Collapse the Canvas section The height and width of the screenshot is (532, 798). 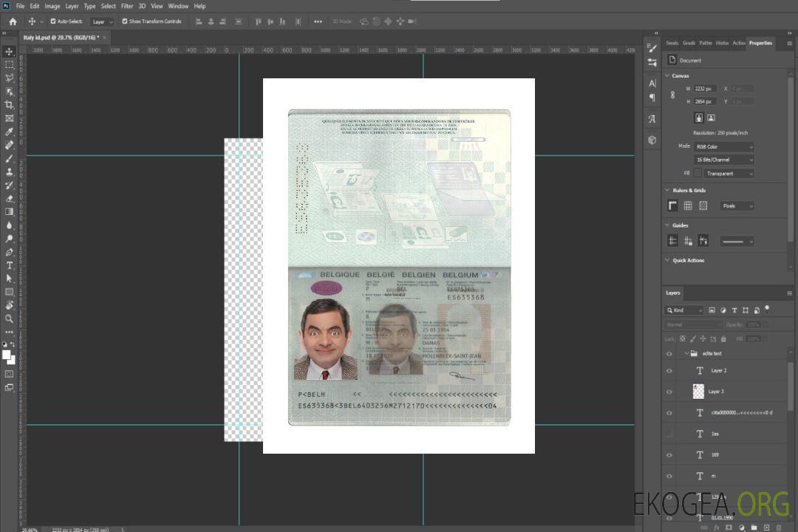coord(667,75)
